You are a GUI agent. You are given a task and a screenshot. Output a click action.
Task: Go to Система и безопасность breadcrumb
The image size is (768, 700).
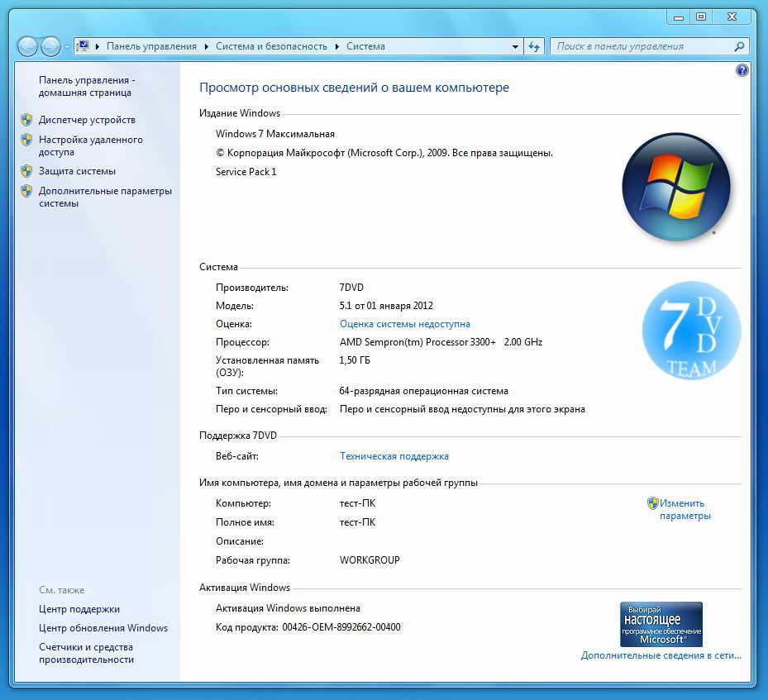tap(271, 47)
